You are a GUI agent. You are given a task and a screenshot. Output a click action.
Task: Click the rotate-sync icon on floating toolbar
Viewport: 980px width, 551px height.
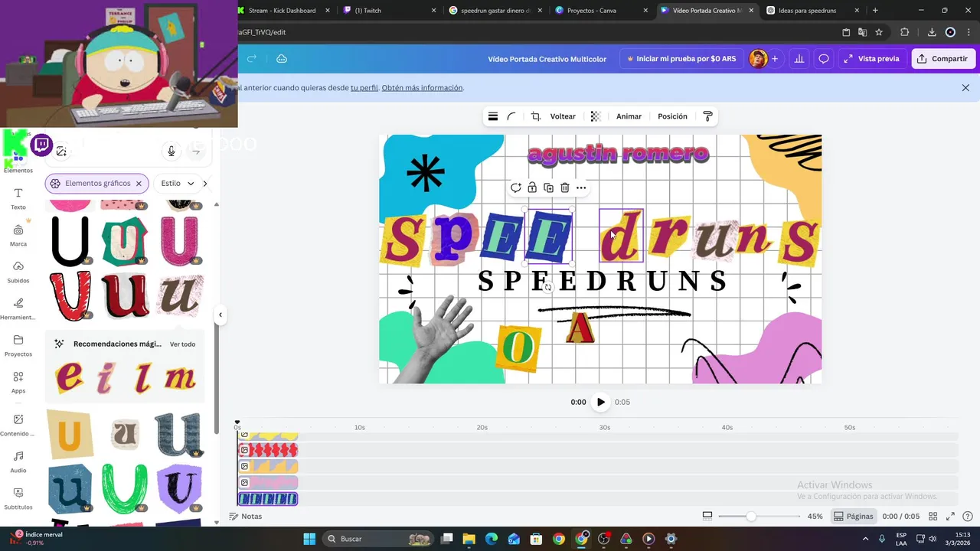tap(515, 187)
